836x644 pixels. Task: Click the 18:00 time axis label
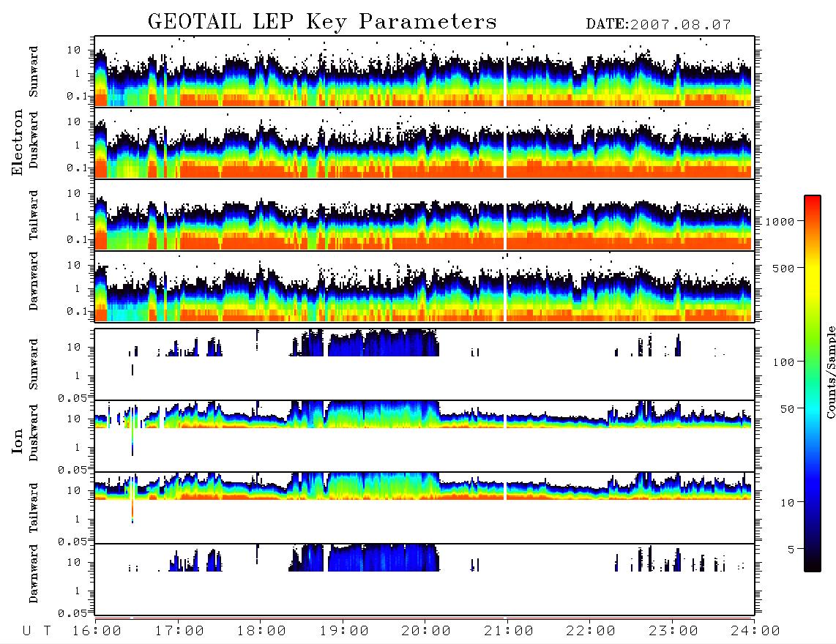(262, 631)
